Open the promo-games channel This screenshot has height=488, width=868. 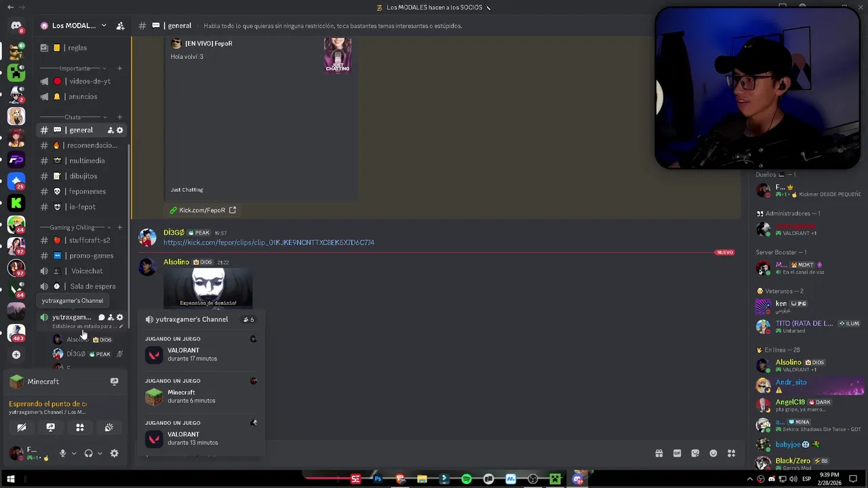(81, 256)
